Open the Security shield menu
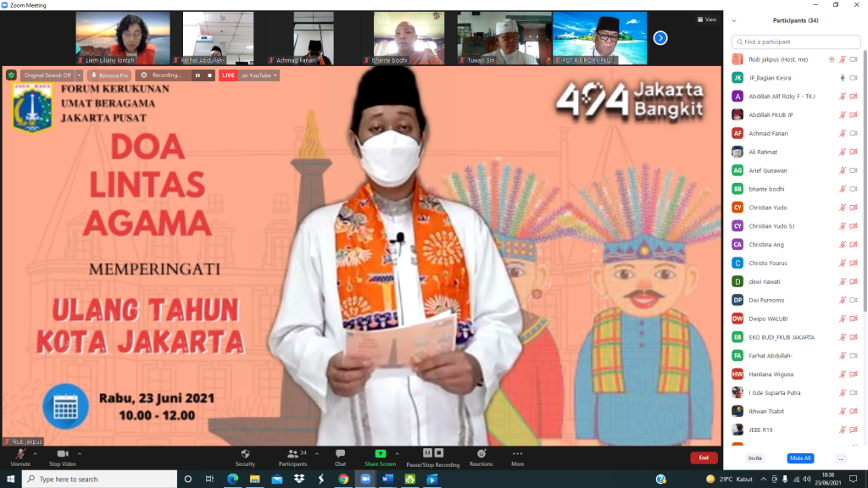 pos(245,456)
